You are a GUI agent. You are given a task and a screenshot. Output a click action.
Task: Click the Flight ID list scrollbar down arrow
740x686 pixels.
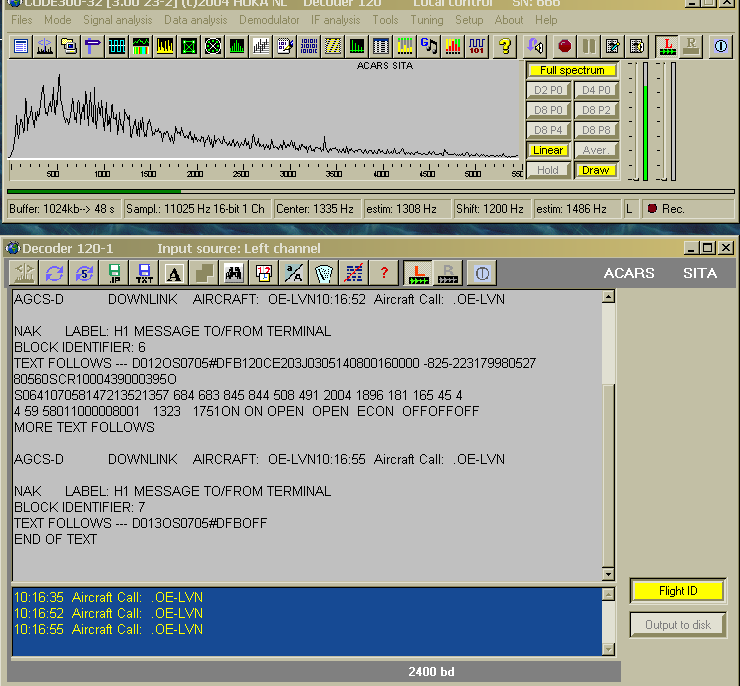(x=608, y=649)
